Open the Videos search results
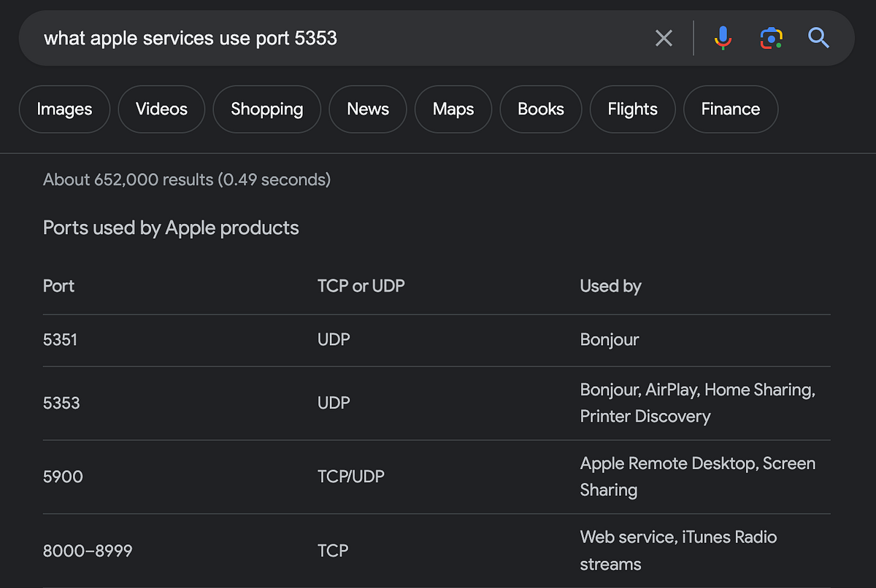This screenshot has width=876, height=588. point(161,109)
